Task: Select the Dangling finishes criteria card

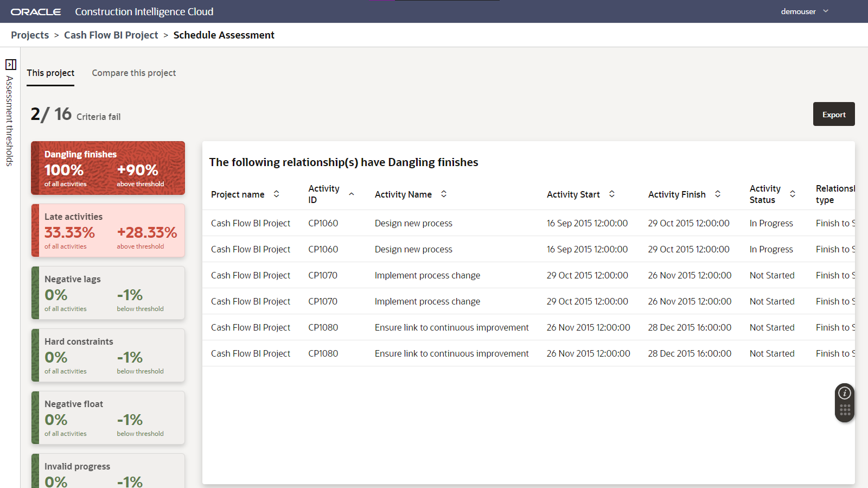Action: [108, 168]
